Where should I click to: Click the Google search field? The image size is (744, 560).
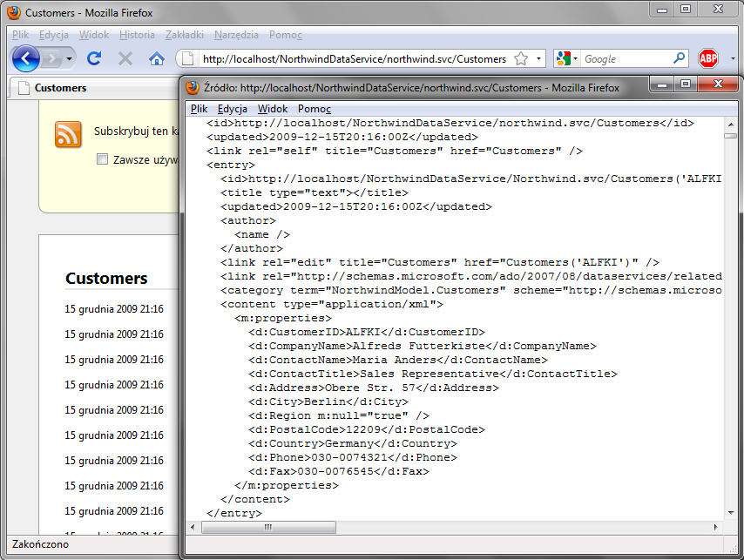click(626, 59)
